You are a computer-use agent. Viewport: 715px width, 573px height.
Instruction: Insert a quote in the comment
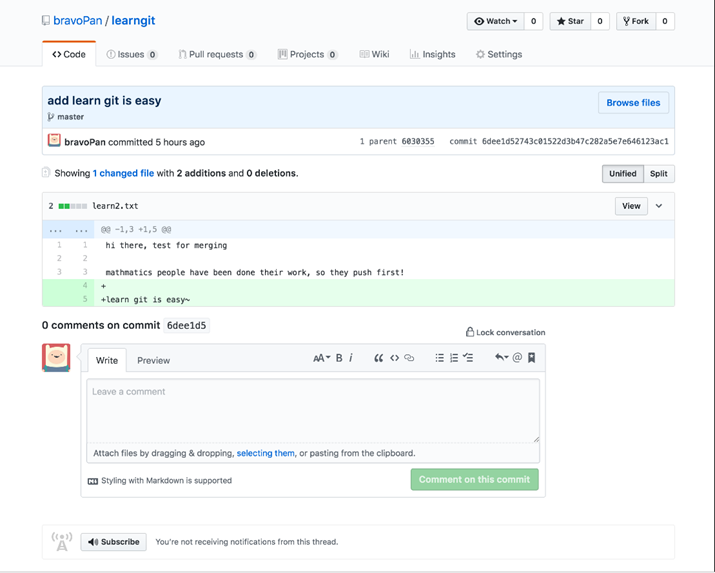click(x=378, y=358)
